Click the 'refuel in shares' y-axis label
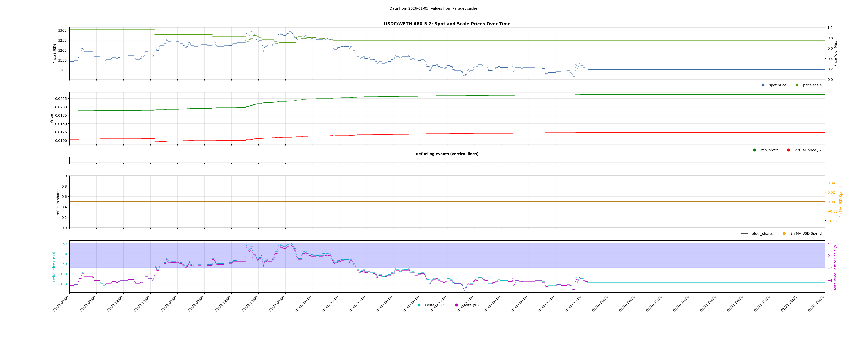868x344 pixels. [58, 202]
